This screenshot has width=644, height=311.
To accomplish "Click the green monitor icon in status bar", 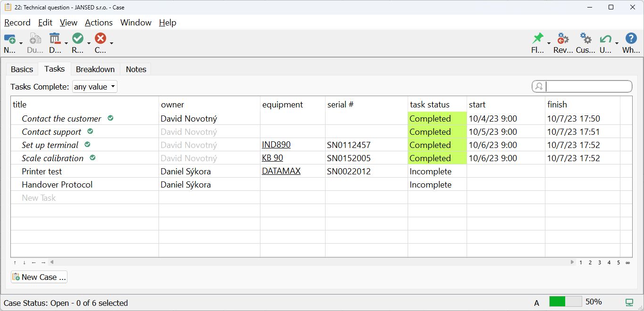I will click(x=629, y=302).
